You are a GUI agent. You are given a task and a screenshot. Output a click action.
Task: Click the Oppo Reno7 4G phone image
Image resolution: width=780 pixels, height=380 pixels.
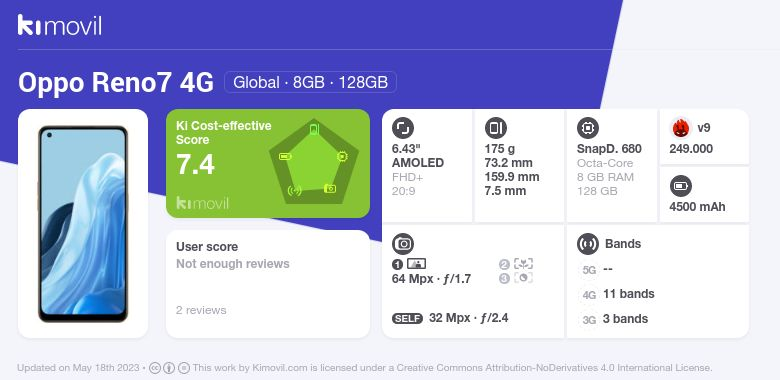[83, 224]
